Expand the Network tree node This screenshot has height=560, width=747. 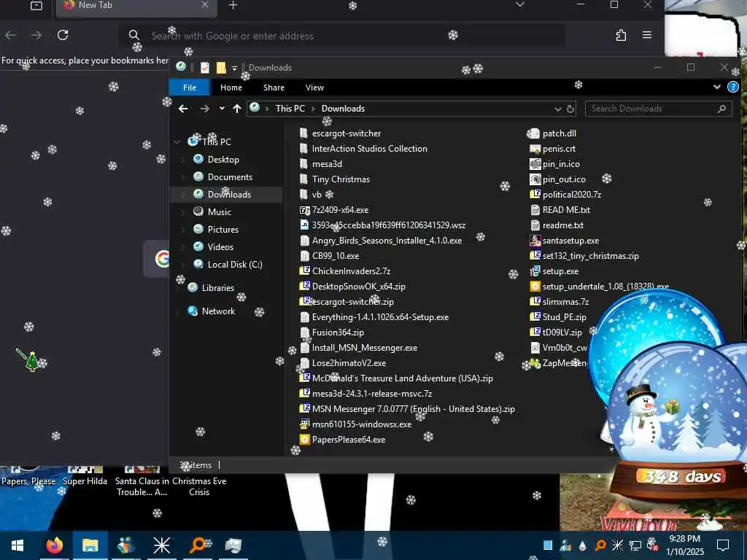coord(177,311)
